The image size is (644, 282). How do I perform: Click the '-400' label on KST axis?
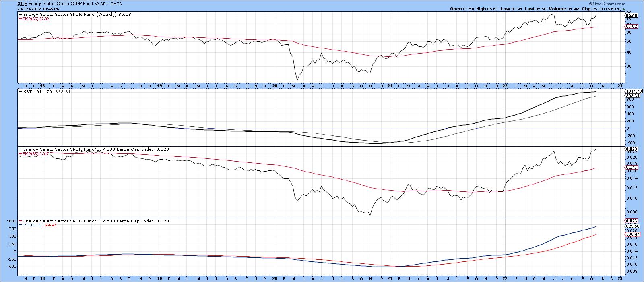[630, 143]
